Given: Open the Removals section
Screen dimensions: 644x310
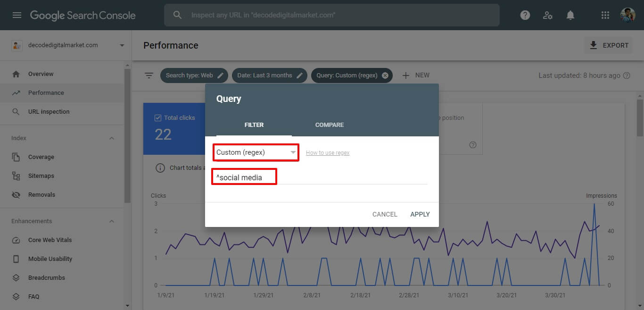Looking at the screenshot, I should point(41,194).
